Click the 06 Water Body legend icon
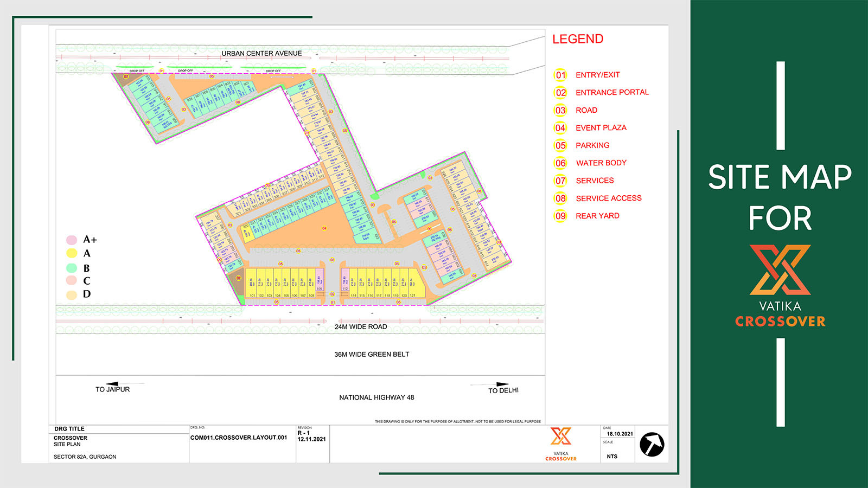 pos(560,163)
